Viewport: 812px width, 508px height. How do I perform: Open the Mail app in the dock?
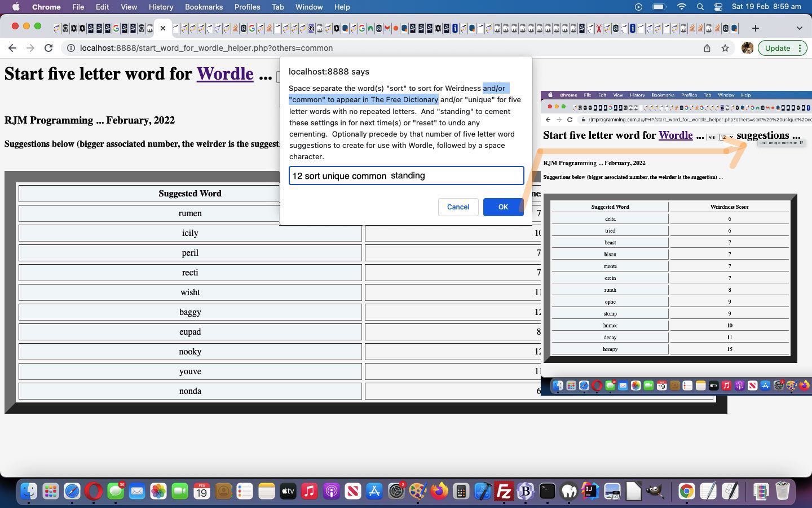[x=137, y=492]
